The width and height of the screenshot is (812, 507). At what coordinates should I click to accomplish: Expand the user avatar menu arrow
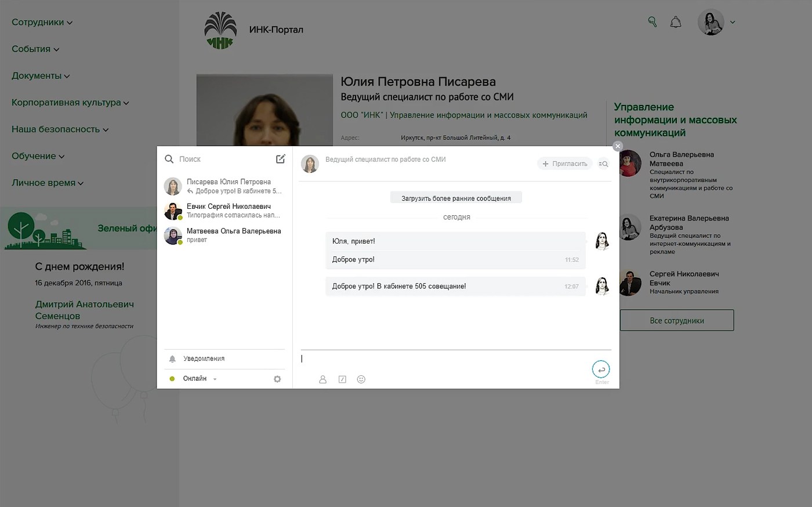(733, 23)
